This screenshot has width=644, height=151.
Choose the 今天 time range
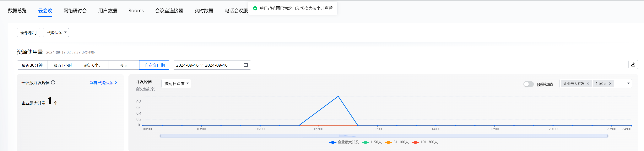point(124,65)
